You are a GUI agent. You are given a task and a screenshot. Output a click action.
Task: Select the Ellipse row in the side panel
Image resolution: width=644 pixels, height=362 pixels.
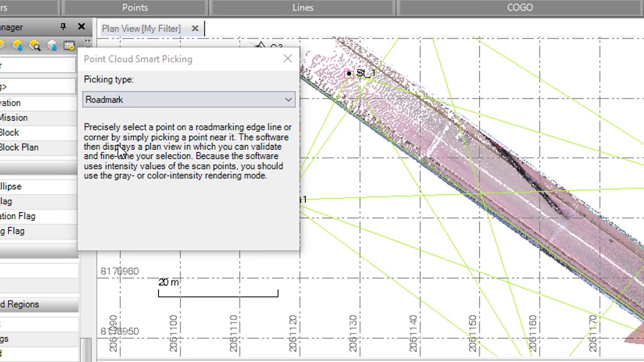pyautogui.click(x=39, y=187)
